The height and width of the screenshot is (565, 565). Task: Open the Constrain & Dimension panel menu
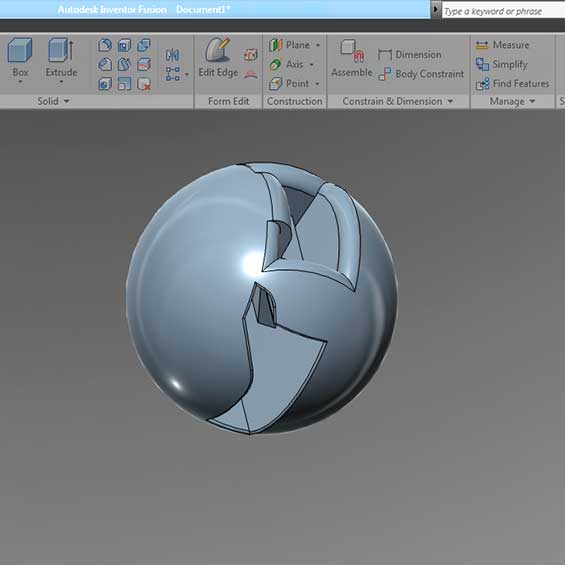point(450,102)
